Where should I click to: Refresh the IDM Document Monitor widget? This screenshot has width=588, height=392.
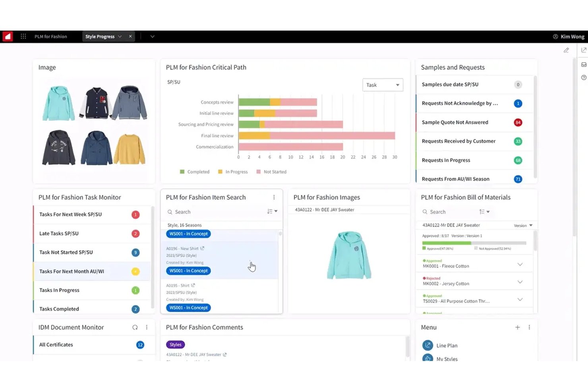135,327
